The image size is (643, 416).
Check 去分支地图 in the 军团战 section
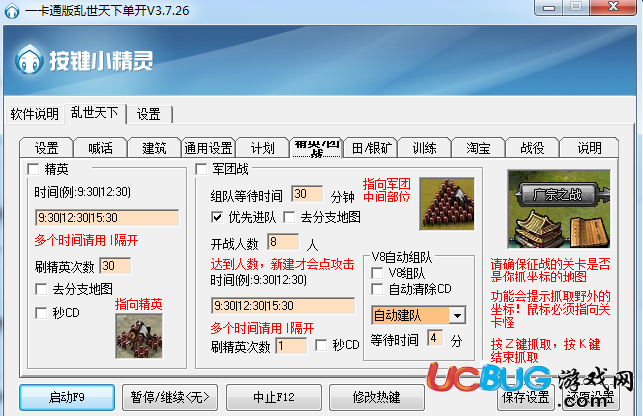[x=289, y=217]
